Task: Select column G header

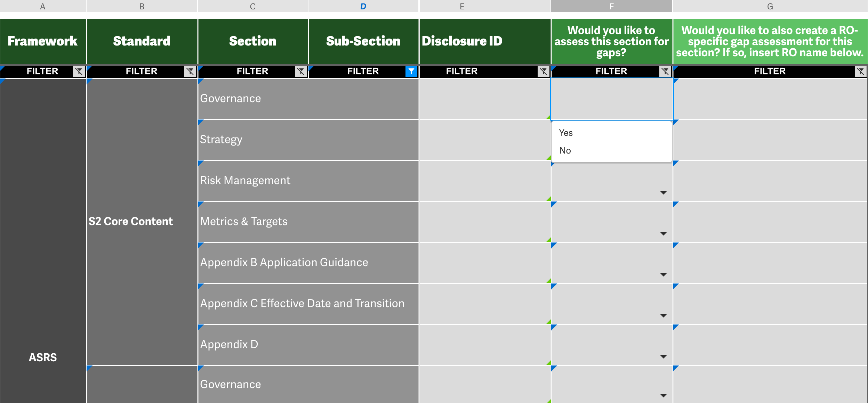Action: [x=770, y=6]
